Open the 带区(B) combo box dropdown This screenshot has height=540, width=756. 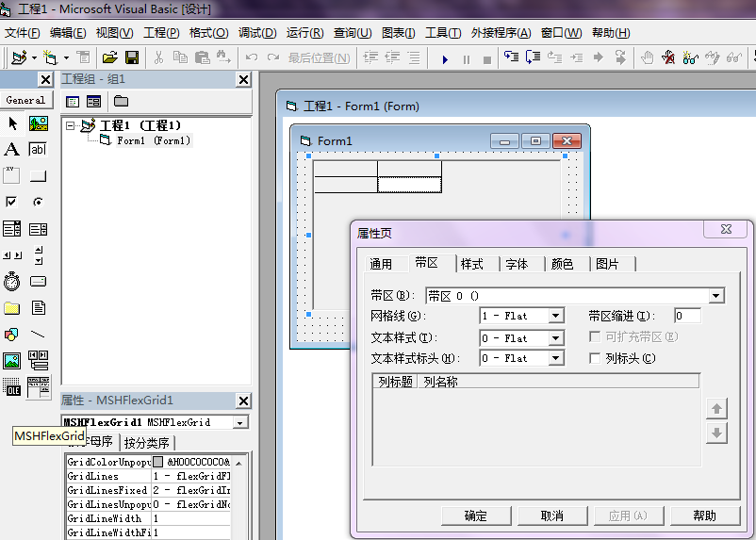pos(716,296)
